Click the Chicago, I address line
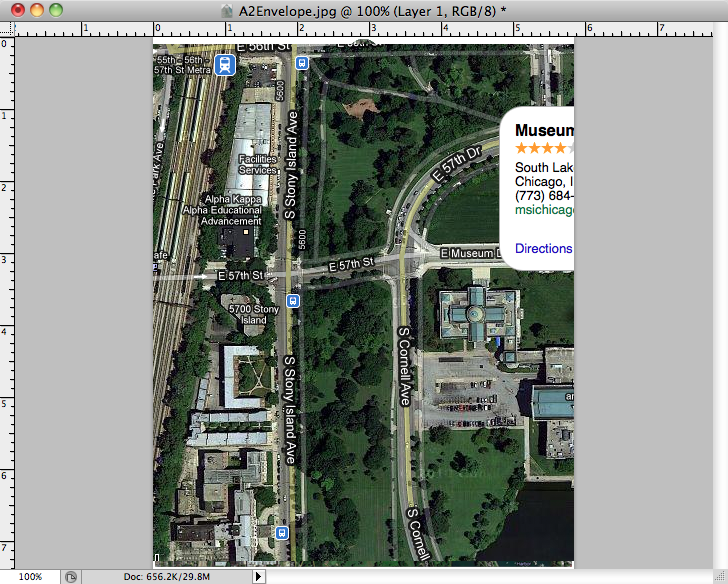The height and width of the screenshot is (584, 728). point(544,182)
